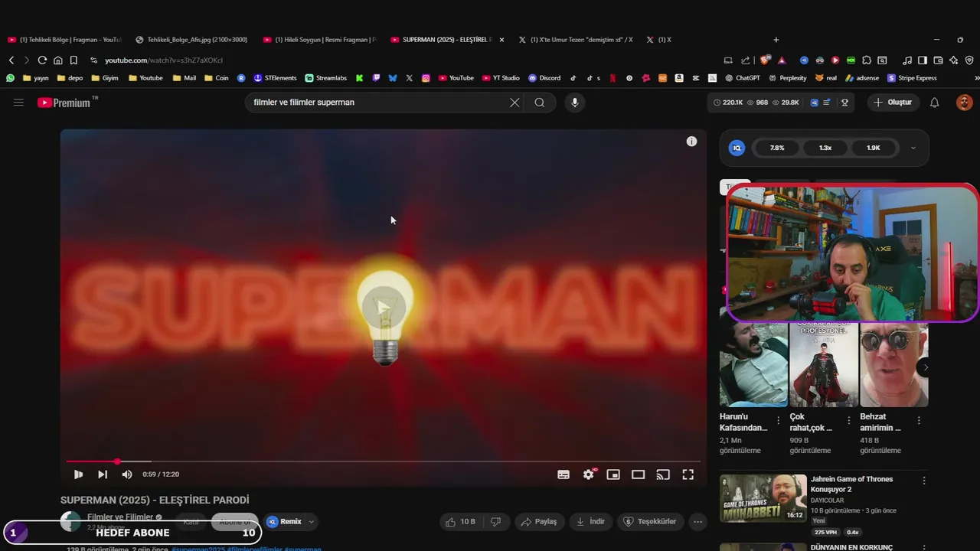980x551 pixels.
Task: Open the Discord bookmark
Action: [544, 78]
